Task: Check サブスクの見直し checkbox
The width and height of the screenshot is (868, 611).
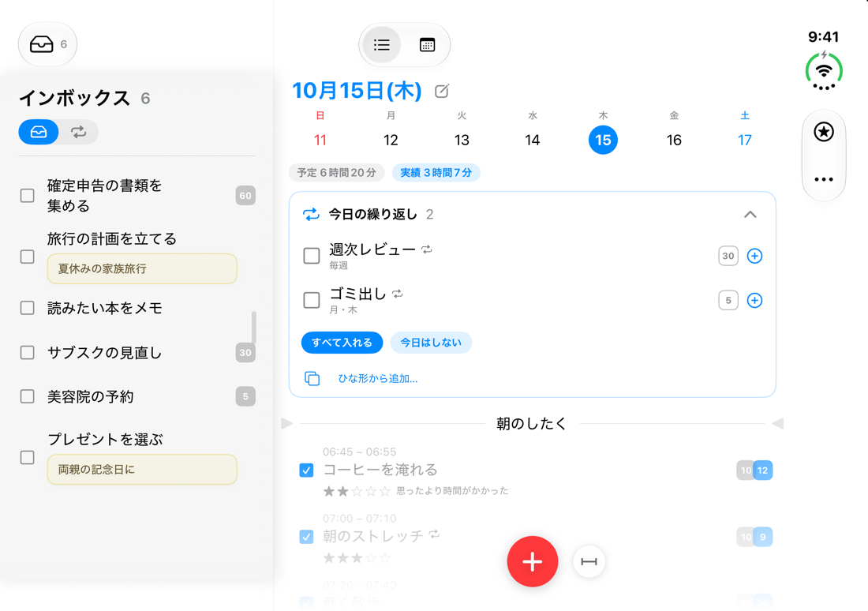Action: coord(27,352)
